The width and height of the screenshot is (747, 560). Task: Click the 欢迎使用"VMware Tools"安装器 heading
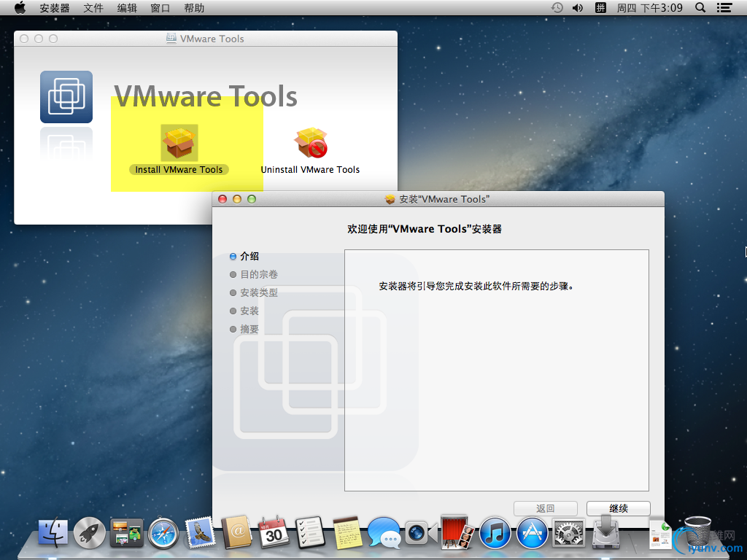[x=425, y=229]
